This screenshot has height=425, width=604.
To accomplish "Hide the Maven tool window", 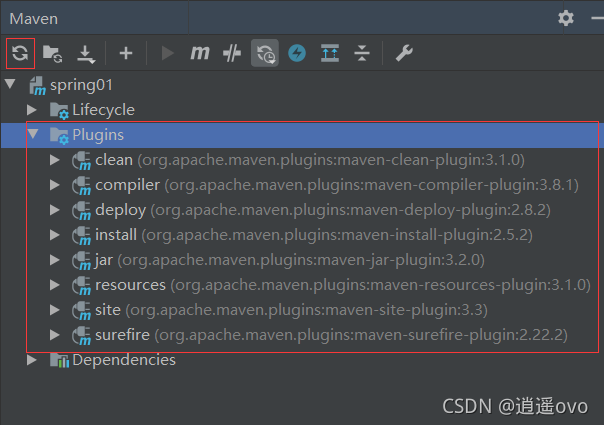I will 597,18.
